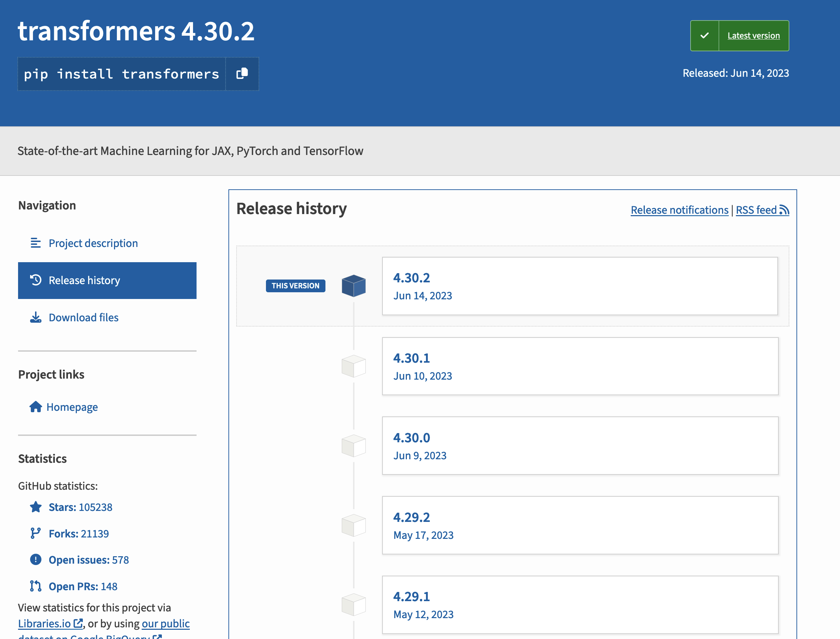Click the open issues alert icon

tap(35, 559)
